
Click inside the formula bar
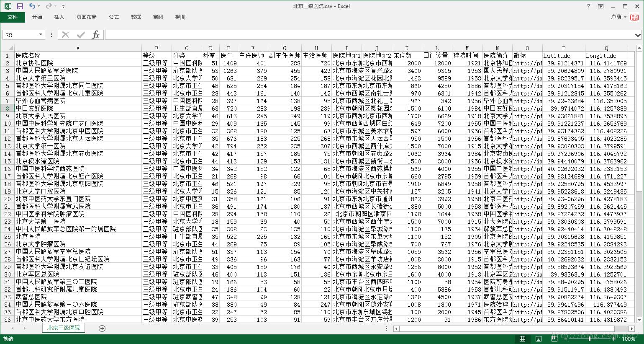click(x=369, y=35)
